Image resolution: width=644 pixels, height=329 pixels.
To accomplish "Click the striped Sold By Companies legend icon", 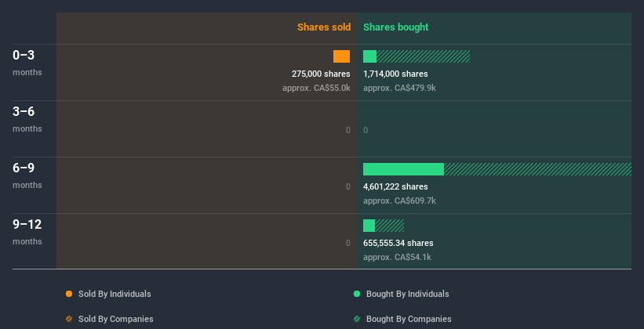I will (x=69, y=319).
